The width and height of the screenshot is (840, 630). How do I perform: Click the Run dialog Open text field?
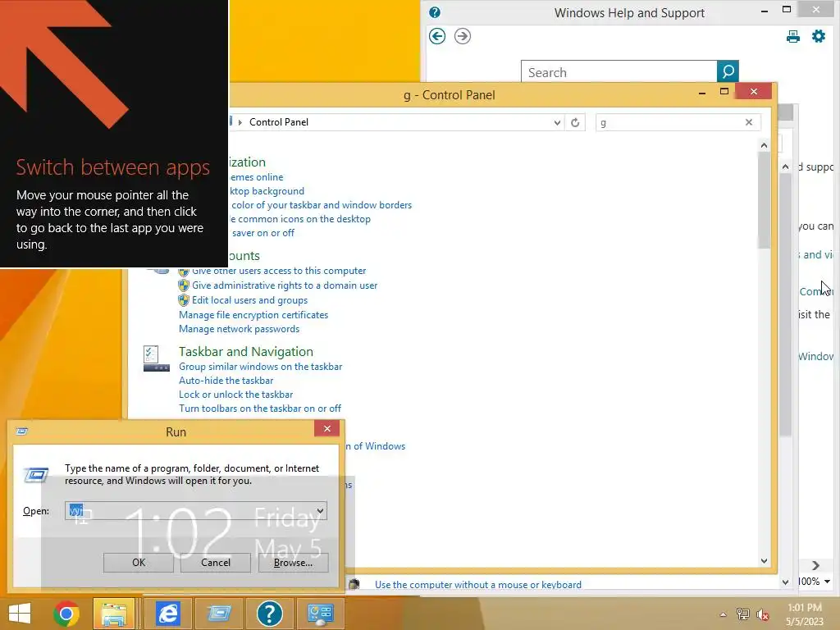click(x=189, y=510)
